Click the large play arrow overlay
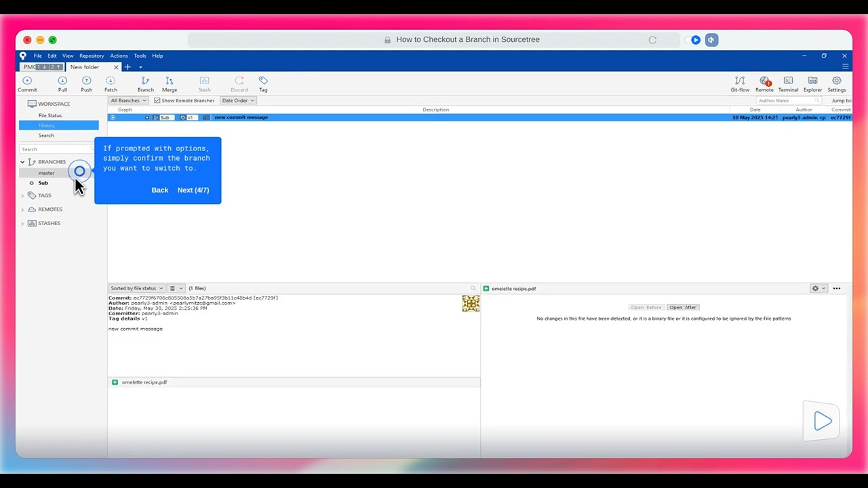Screen dimensions: 868x488 [823, 422]
